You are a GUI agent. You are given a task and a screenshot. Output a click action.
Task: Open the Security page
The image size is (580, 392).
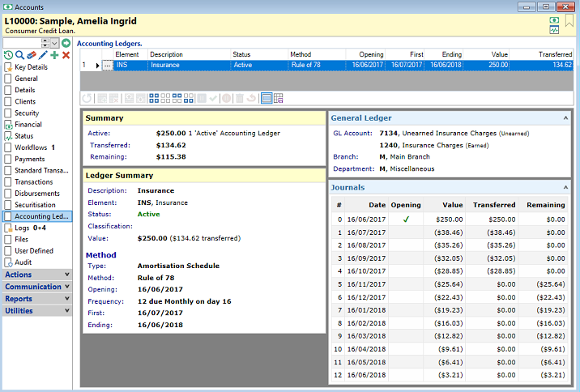click(27, 113)
